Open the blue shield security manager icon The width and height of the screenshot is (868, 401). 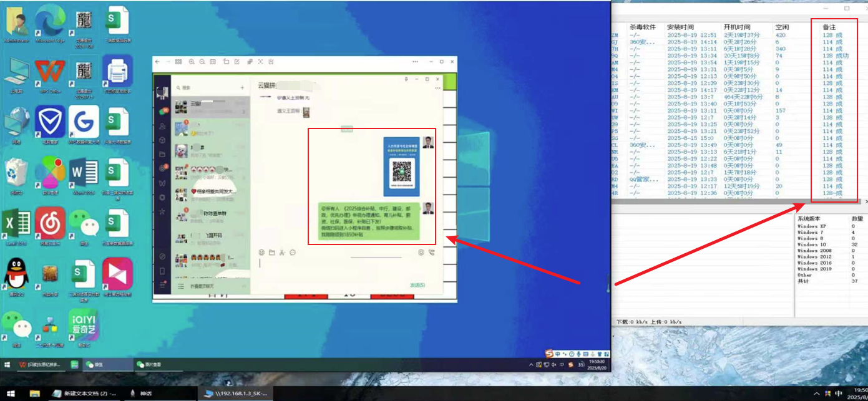click(50, 123)
